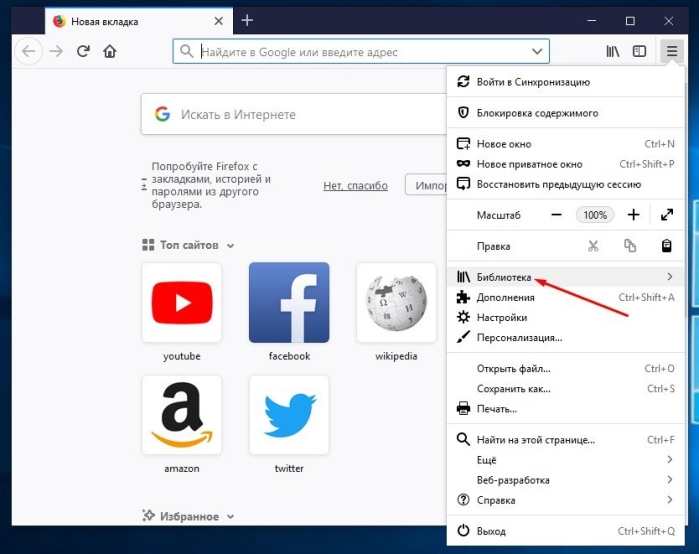Open the wikipedia top site tile
This screenshot has width=699, height=554.
tap(396, 303)
